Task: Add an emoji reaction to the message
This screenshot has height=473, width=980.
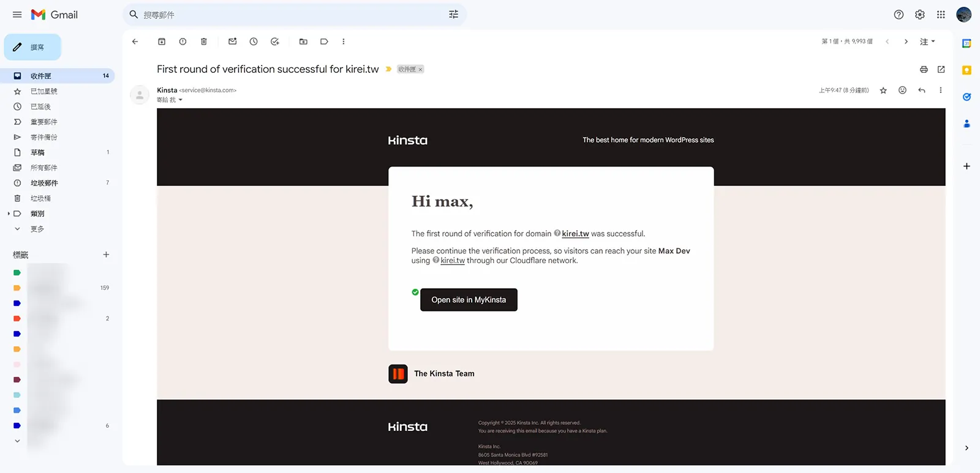Action: tap(902, 91)
